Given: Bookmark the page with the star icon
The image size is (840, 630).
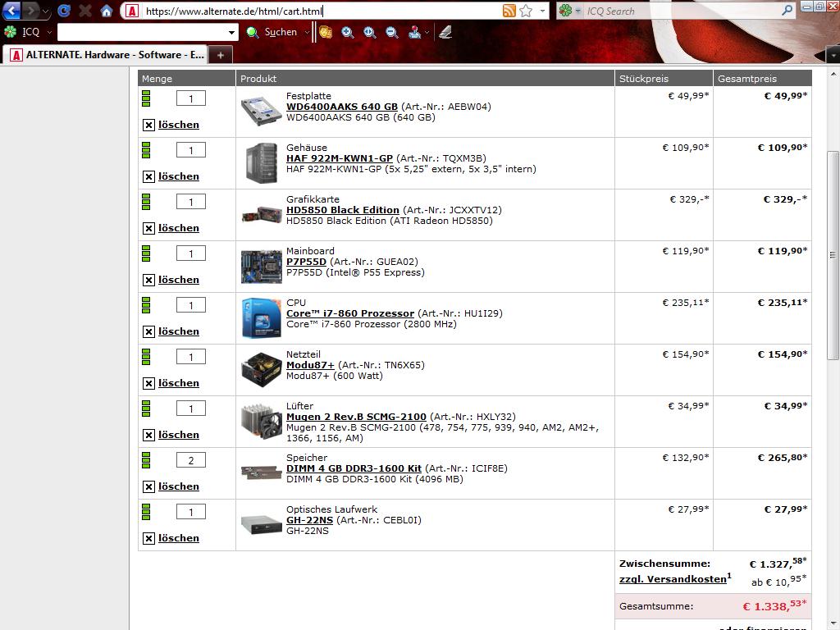Looking at the screenshot, I should pos(526,11).
